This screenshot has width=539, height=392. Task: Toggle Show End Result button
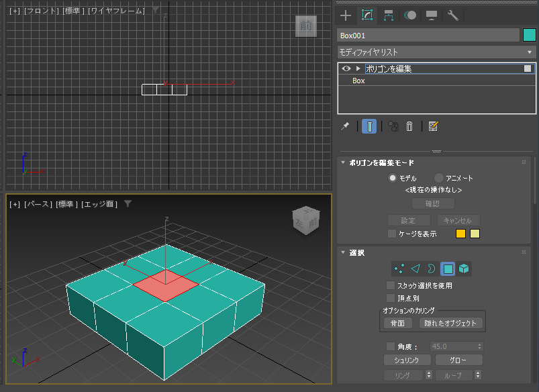[x=369, y=126]
